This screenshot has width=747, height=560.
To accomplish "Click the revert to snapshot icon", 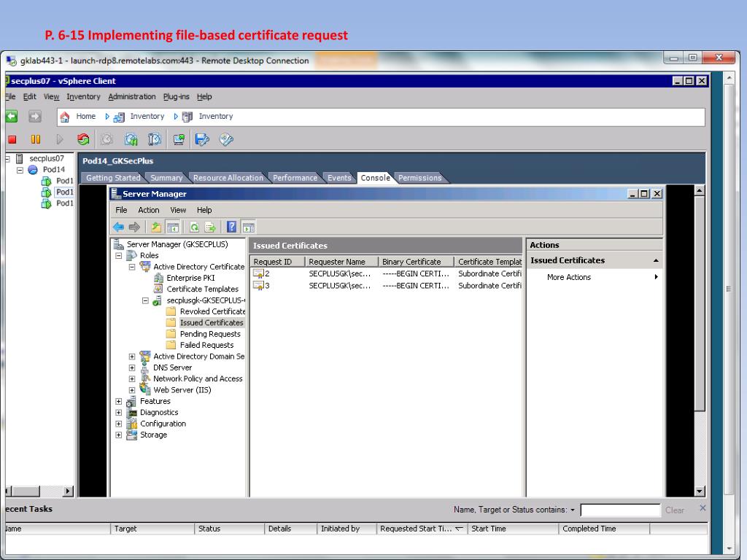I will [x=131, y=139].
